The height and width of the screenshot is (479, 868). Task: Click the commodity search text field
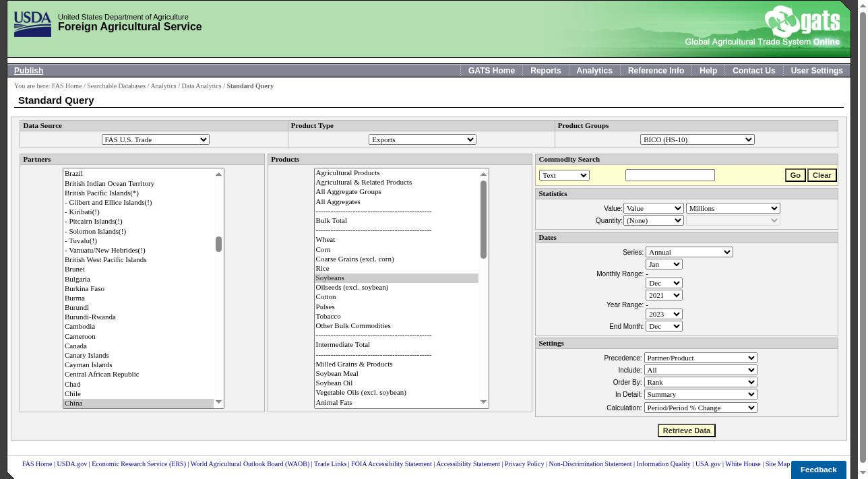(x=670, y=175)
